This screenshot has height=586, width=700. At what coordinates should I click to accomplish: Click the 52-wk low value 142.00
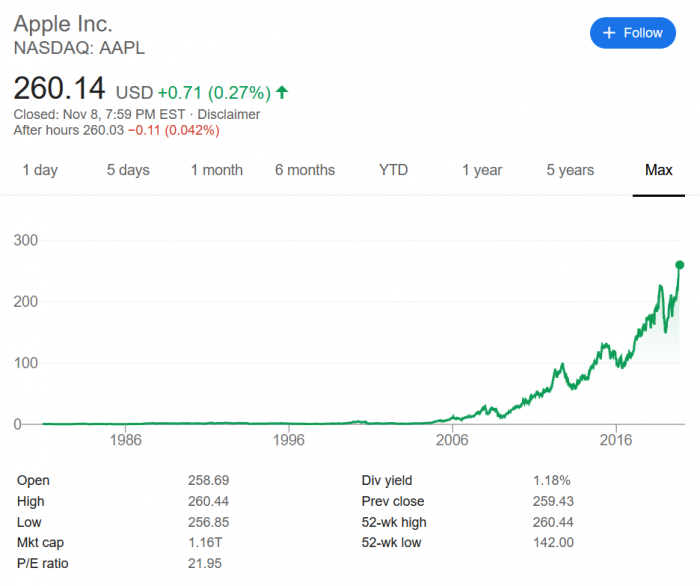tap(553, 543)
